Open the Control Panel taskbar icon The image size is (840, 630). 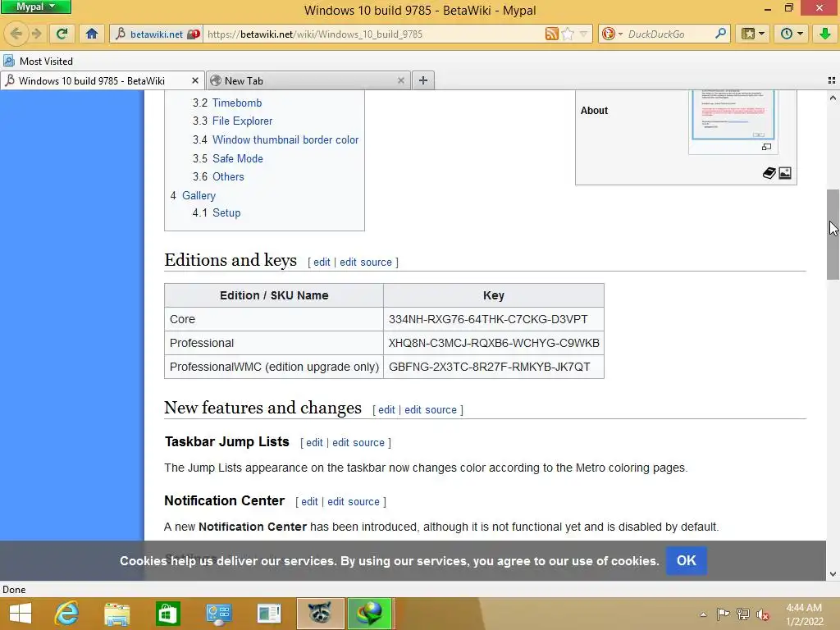(218, 614)
